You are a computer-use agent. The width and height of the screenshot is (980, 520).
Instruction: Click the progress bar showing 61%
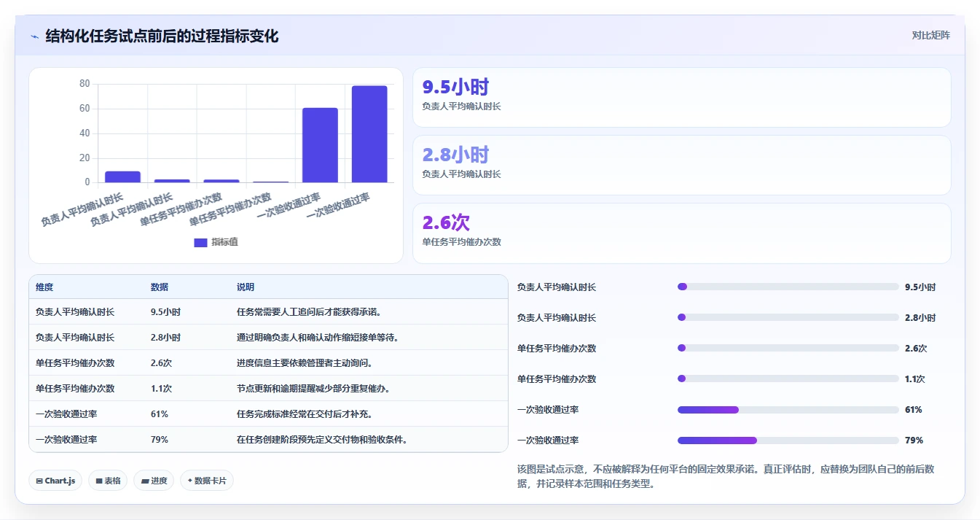(x=788, y=410)
